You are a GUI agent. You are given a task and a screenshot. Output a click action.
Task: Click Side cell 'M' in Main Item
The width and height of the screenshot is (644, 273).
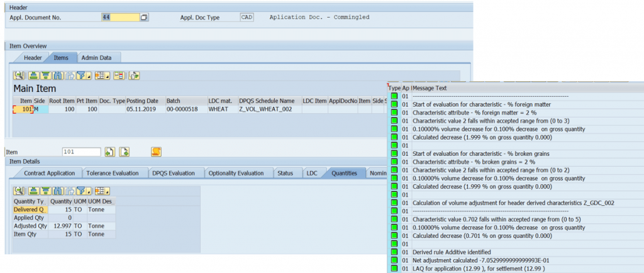click(x=41, y=109)
